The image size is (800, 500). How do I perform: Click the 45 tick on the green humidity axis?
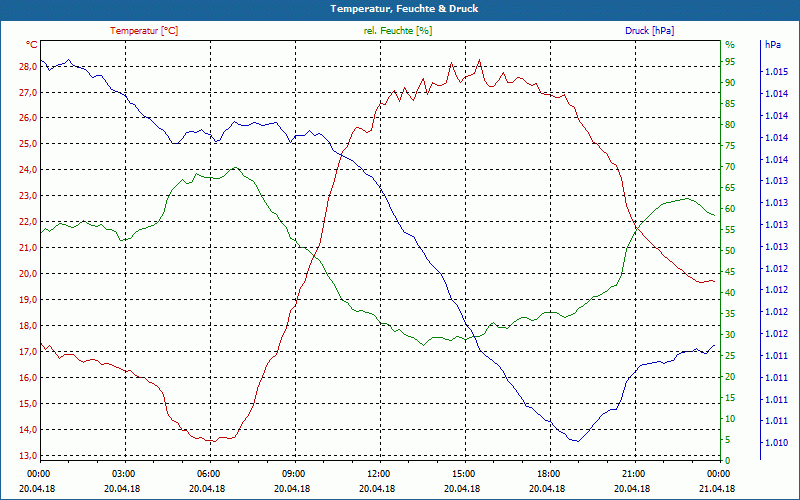pos(730,272)
